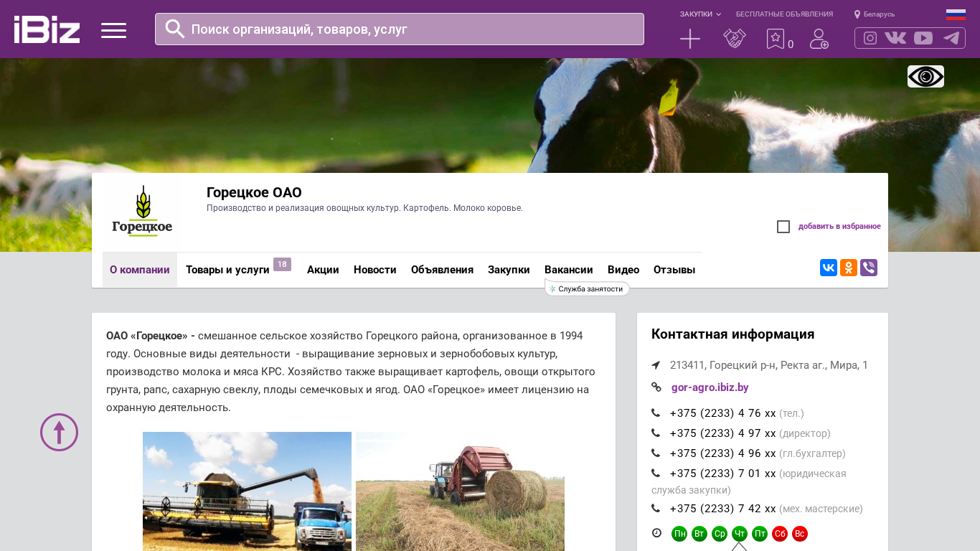
Task: Select the Сб day badge
Action: coord(780,534)
